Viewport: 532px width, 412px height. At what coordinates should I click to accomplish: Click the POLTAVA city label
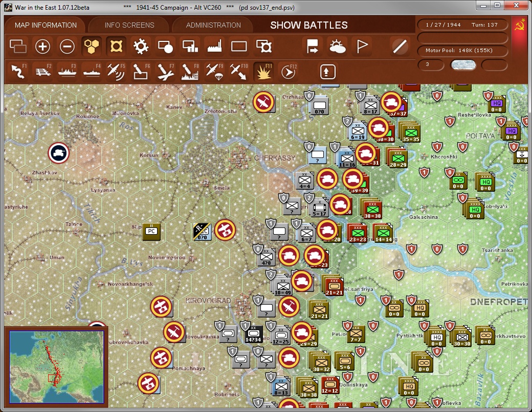[x=480, y=136]
